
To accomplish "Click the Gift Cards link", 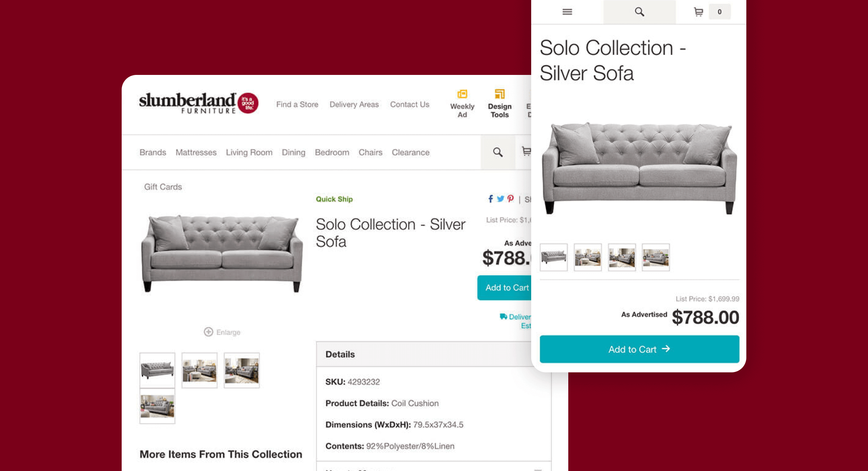I will click(x=163, y=186).
